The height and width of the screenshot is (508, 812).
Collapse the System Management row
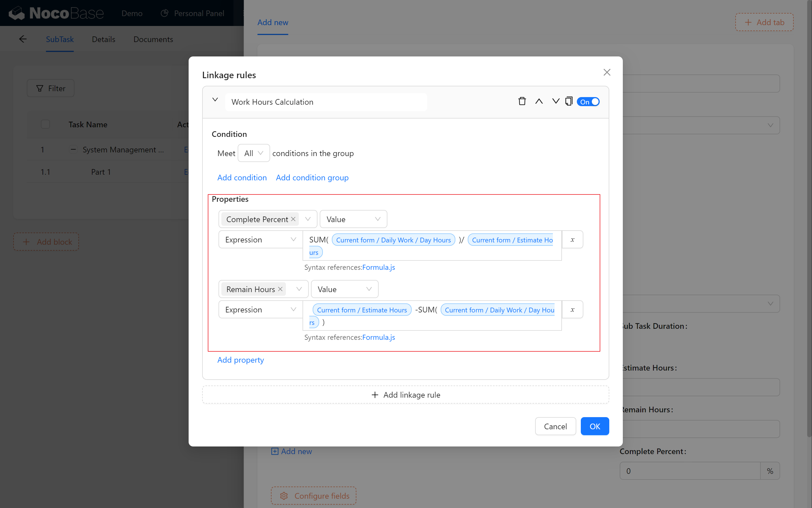pos(73,149)
